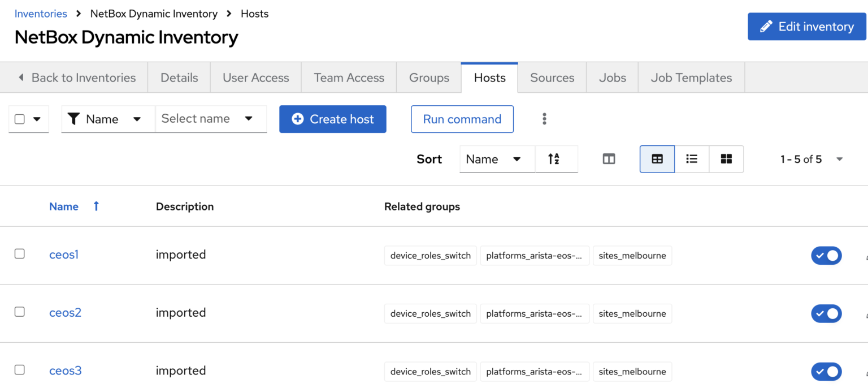The height and width of the screenshot is (392, 868).
Task: Open the Select name dropdown
Action: point(211,119)
